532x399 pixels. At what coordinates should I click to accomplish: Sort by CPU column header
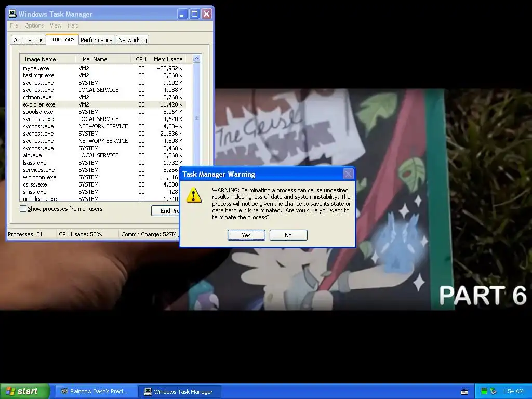click(x=140, y=59)
